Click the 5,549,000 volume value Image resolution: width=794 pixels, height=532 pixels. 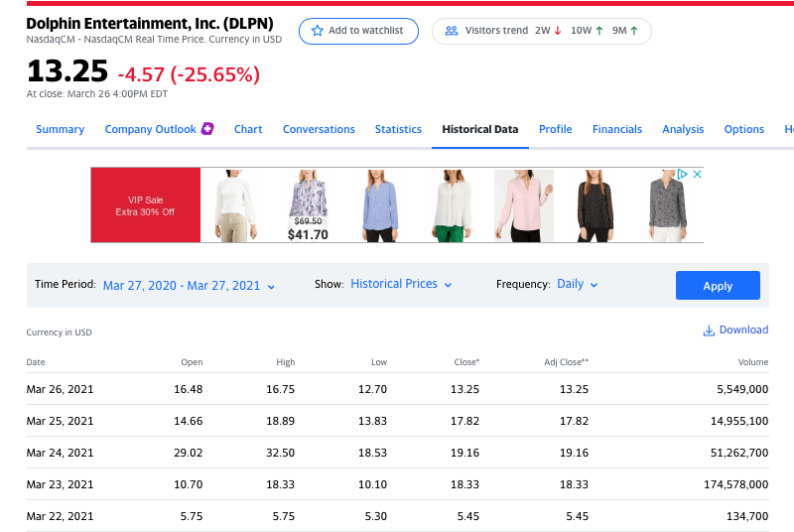pyautogui.click(x=742, y=389)
